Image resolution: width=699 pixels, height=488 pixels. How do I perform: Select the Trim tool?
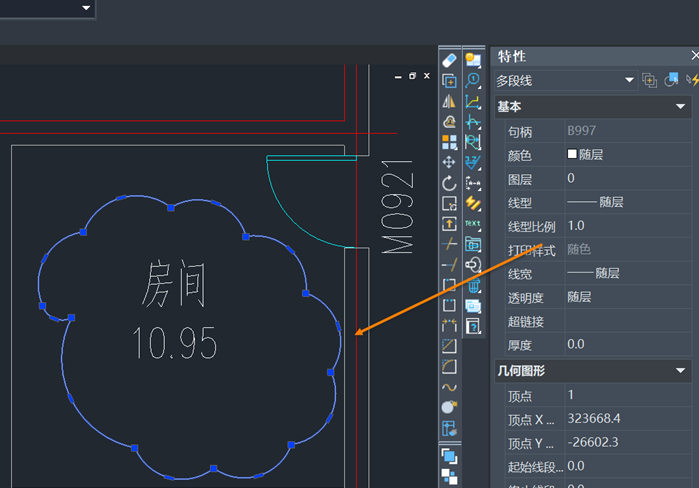(x=449, y=244)
